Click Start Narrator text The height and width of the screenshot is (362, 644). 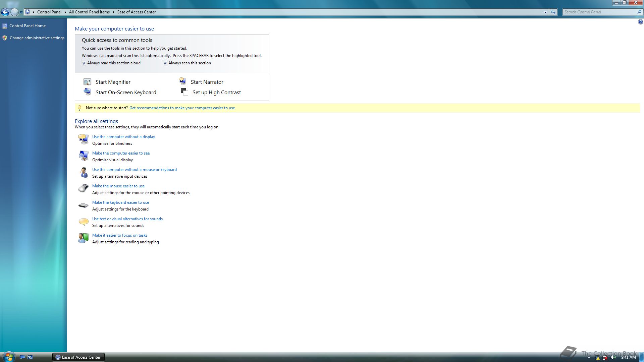pyautogui.click(x=207, y=82)
